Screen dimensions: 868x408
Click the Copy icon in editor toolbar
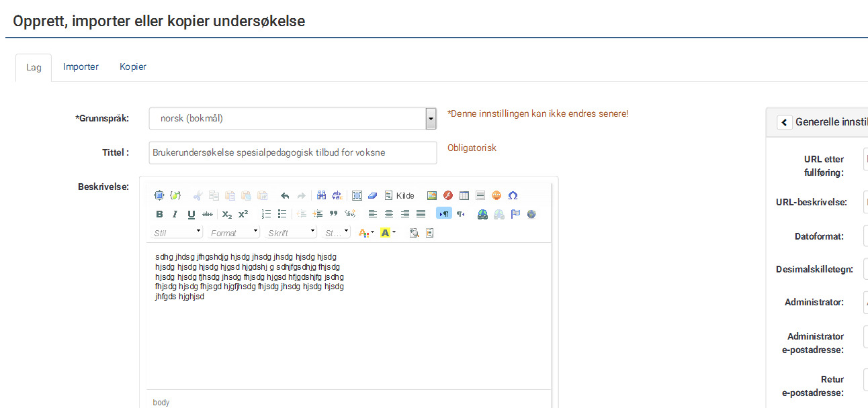tap(214, 196)
